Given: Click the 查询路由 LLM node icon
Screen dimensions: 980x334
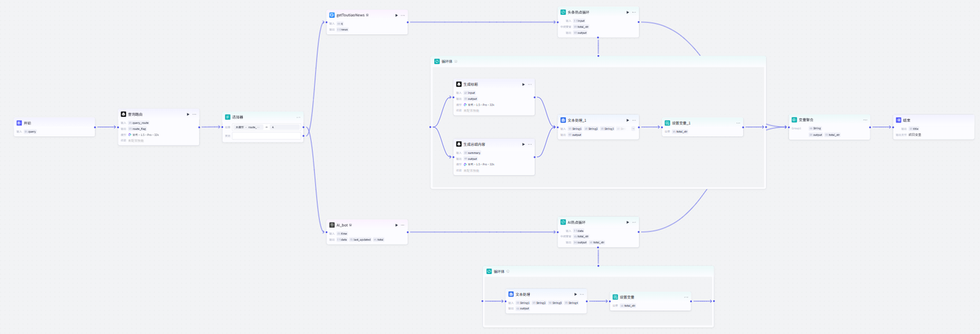Looking at the screenshot, I should click(123, 114).
